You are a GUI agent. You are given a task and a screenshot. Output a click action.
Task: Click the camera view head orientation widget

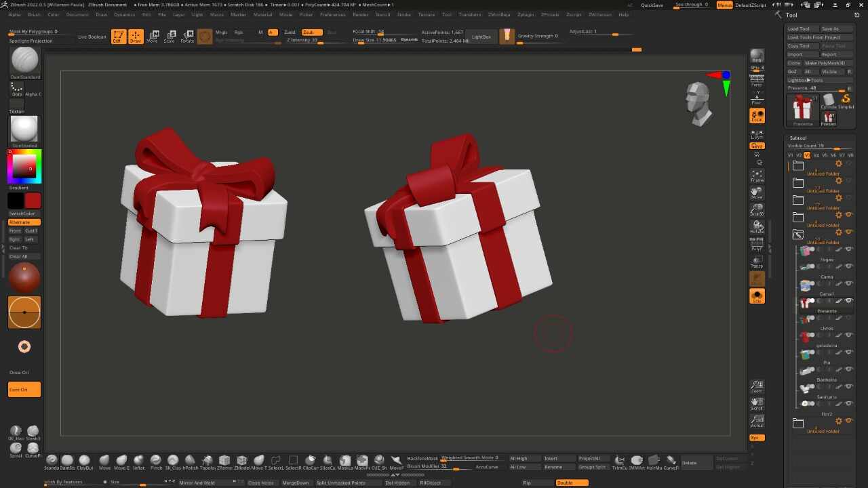click(x=698, y=103)
